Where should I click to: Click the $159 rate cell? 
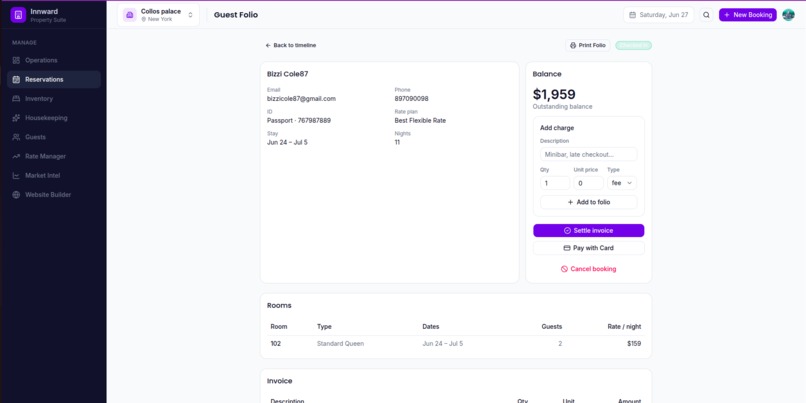click(x=634, y=343)
